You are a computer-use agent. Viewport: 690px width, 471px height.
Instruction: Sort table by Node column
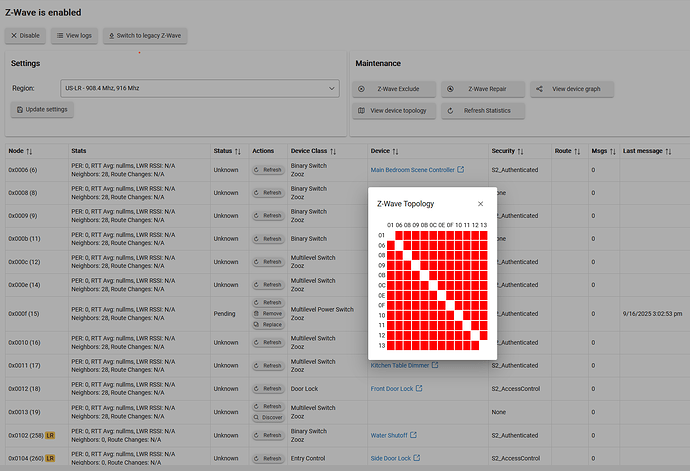pyautogui.click(x=29, y=151)
